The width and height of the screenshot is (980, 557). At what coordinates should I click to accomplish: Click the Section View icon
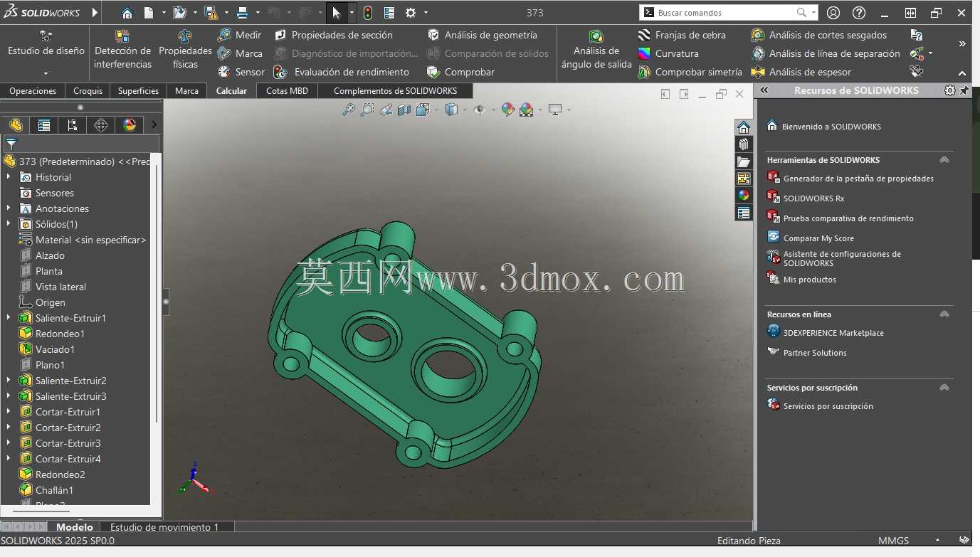pos(404,110)
